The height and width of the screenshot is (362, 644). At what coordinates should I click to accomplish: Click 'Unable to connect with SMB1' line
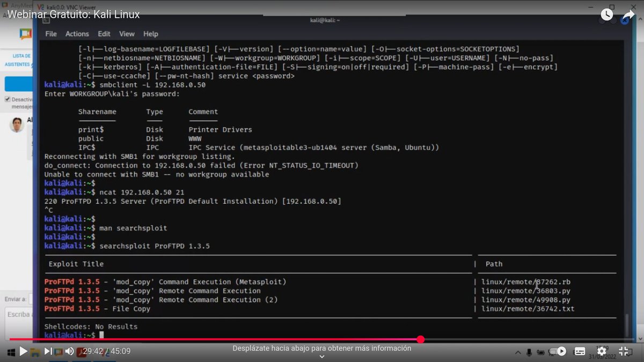[157, 175]
